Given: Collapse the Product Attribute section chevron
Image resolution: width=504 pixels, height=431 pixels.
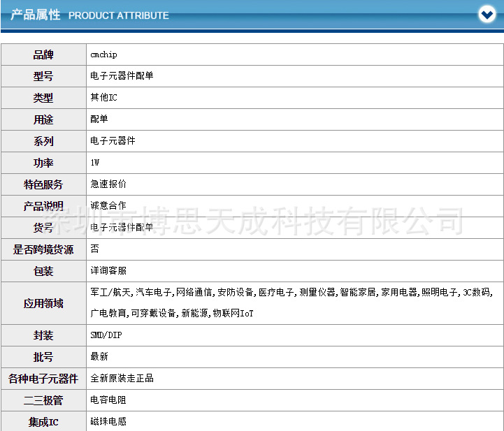Looking at the screenshot, I should (487, 15).
